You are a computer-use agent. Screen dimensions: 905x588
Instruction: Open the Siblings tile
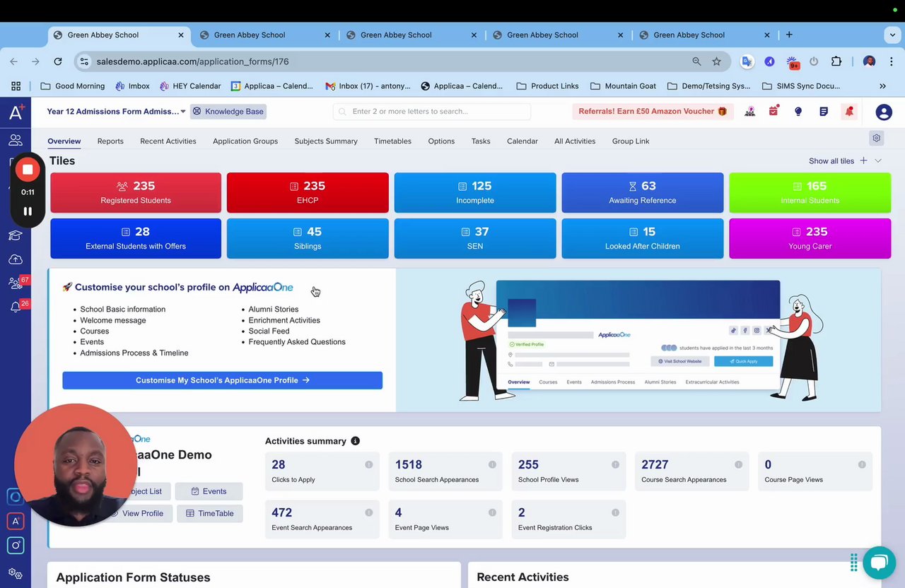click(308, 238)
